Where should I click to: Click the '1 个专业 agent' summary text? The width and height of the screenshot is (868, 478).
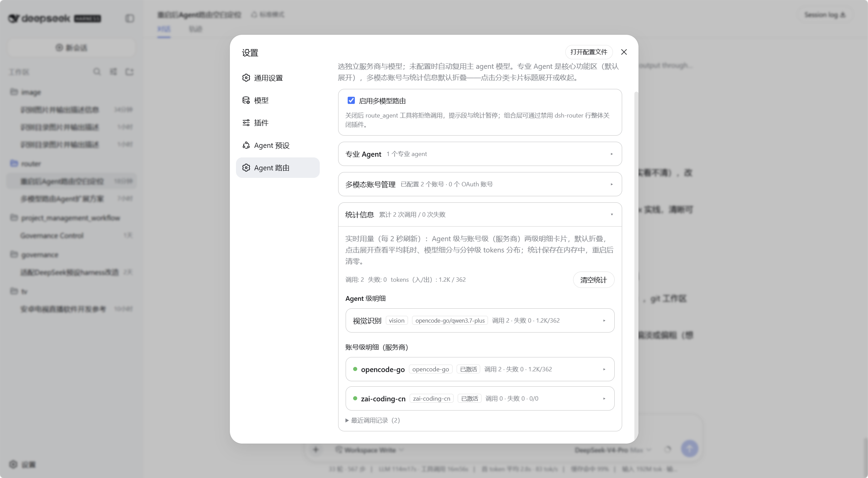(407, 154)
